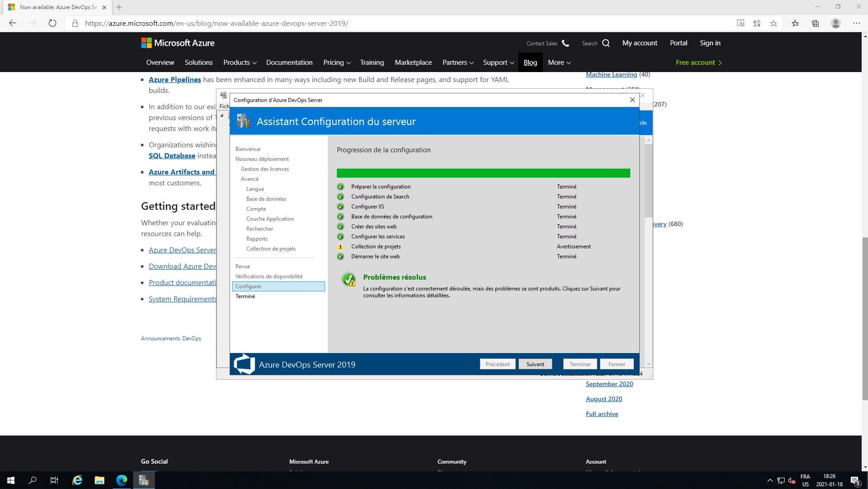Open browser settings ellipsis menu

pyautogui.click(x=856, y=23)
